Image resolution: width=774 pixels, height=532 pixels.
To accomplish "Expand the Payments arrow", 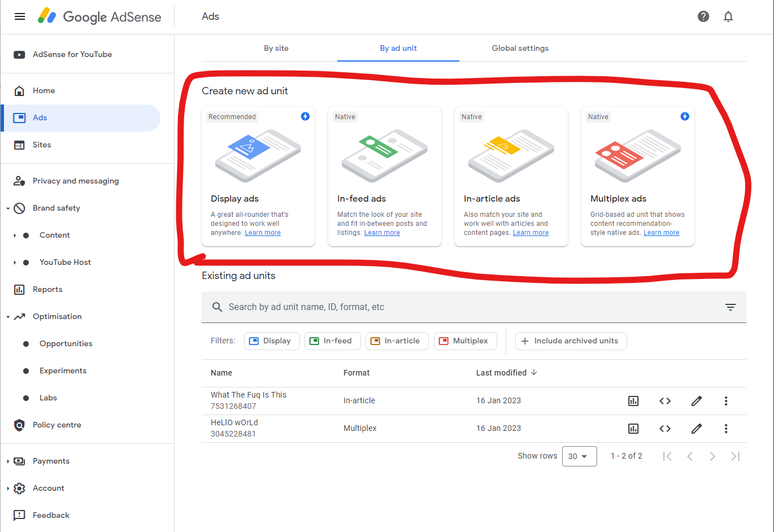I will click(8, 461).
